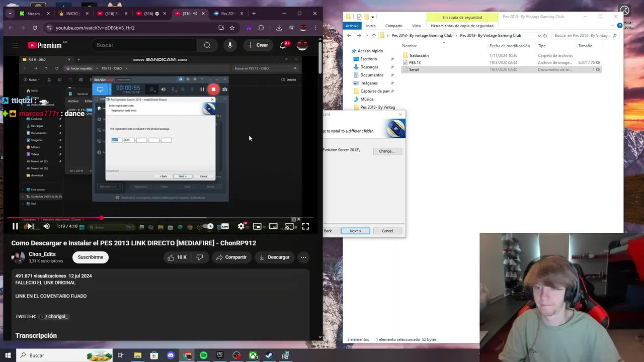The image size is (644, 362).
Task: Click the YouTube search magnifier button
Action: coord(207,45)
